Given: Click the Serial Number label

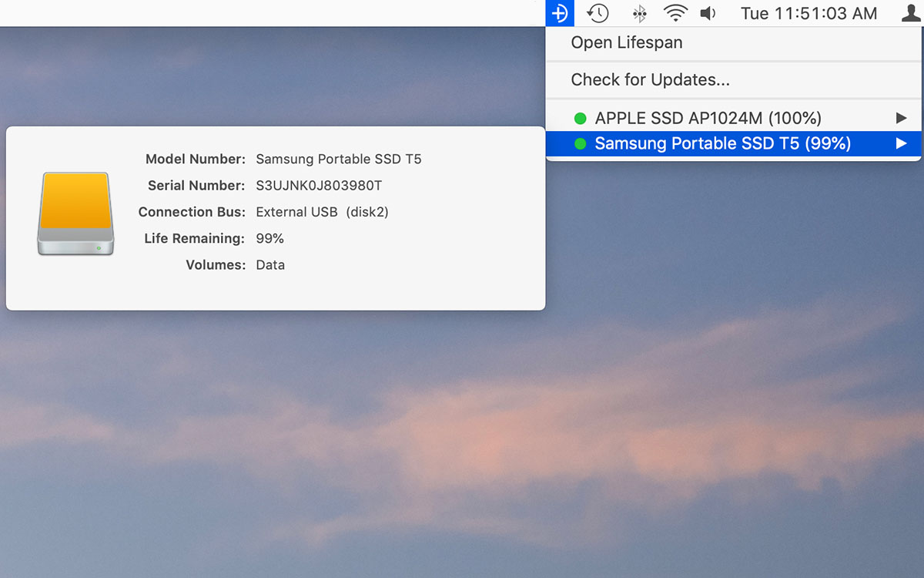Looking at the screenshot, I should pyautogui.click(x=196, y=186).
